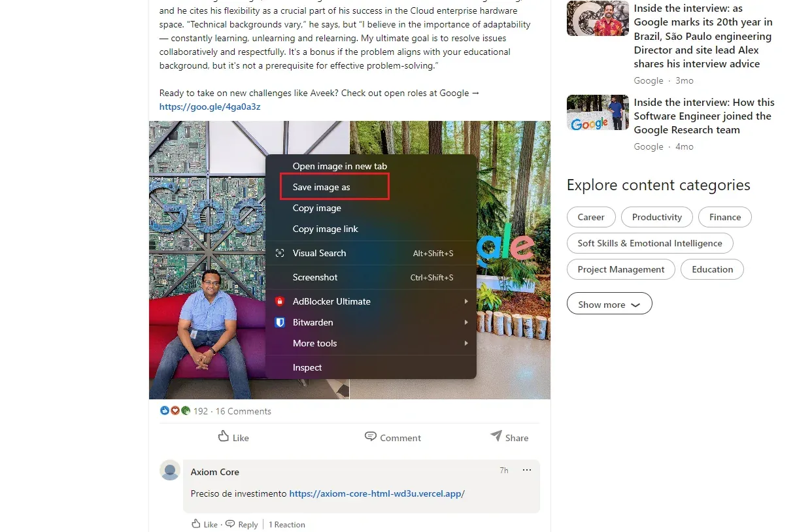Click the Comment speech bubble icon
This screenshot has height=532, width=812.
371,437
